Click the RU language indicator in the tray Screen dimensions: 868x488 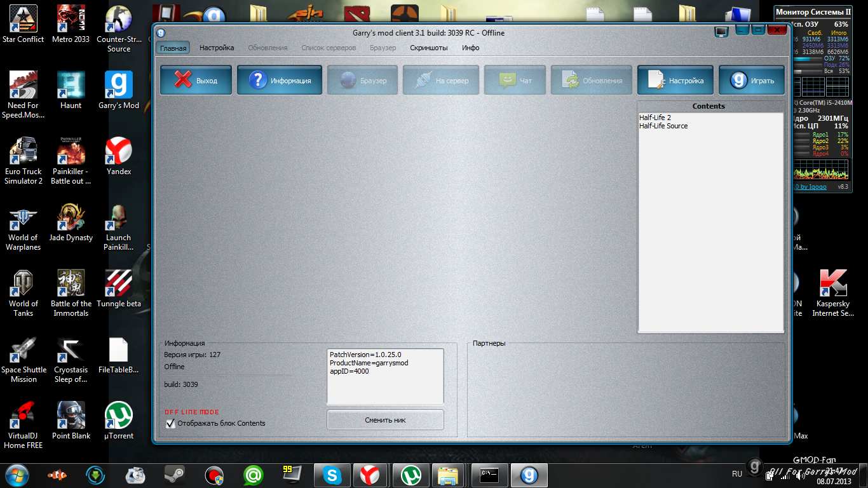pyautogui.click(x=737, y=473)
